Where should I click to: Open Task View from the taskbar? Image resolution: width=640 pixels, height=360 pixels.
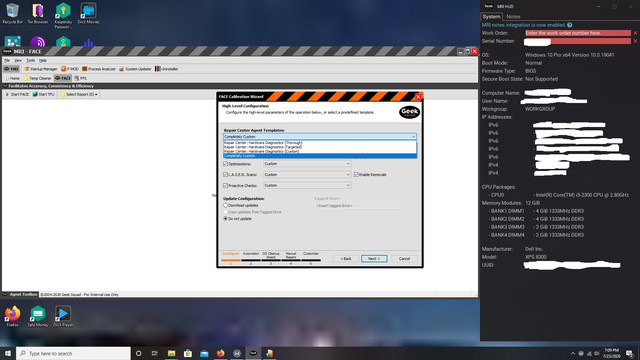pos(154,353)
